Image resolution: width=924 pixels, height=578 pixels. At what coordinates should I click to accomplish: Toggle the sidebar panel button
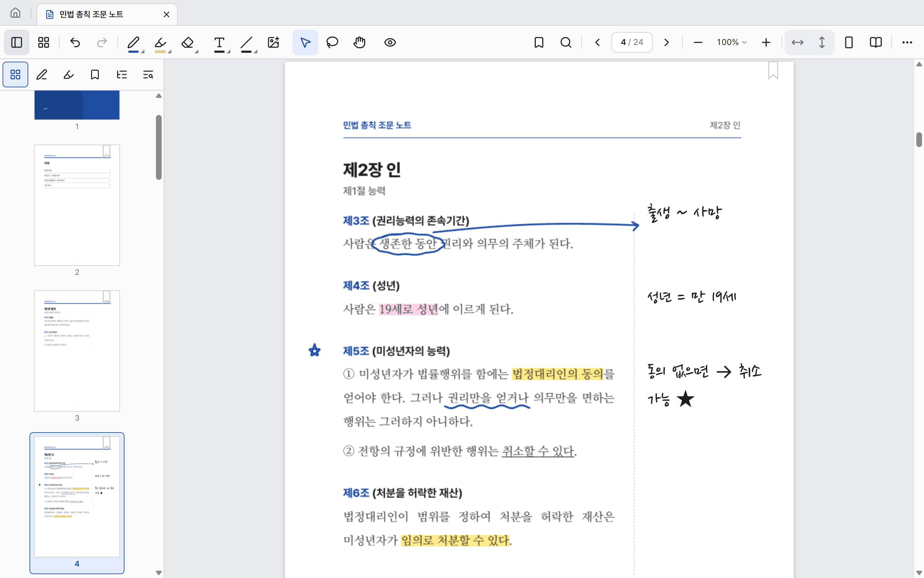click(16, 42)
